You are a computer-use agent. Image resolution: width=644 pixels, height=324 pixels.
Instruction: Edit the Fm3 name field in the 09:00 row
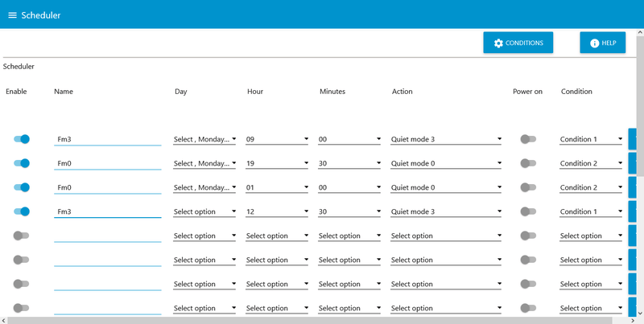108,139
